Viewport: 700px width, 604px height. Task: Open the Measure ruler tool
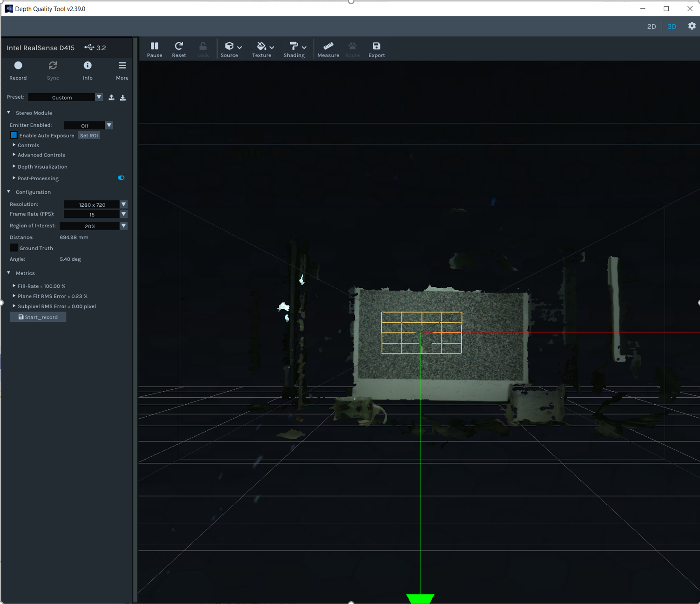coord(328,49)
